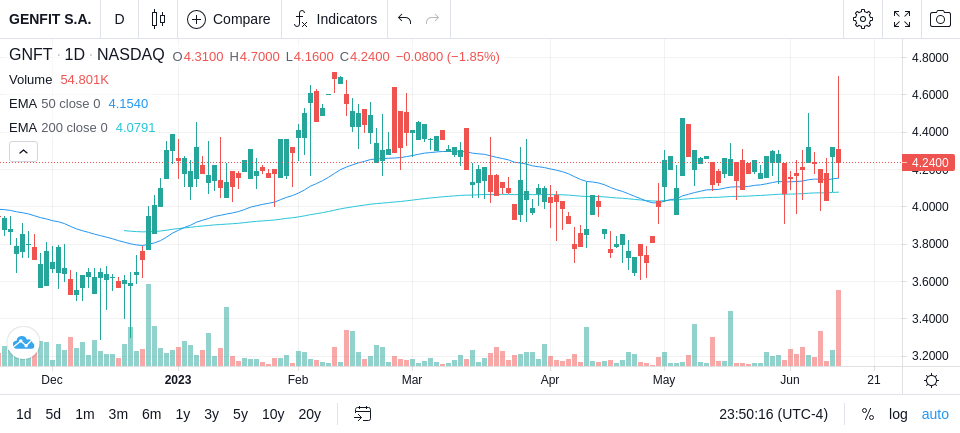Toggle percent scale
This screenshot has height=433, width=960.
click(868, 415)
